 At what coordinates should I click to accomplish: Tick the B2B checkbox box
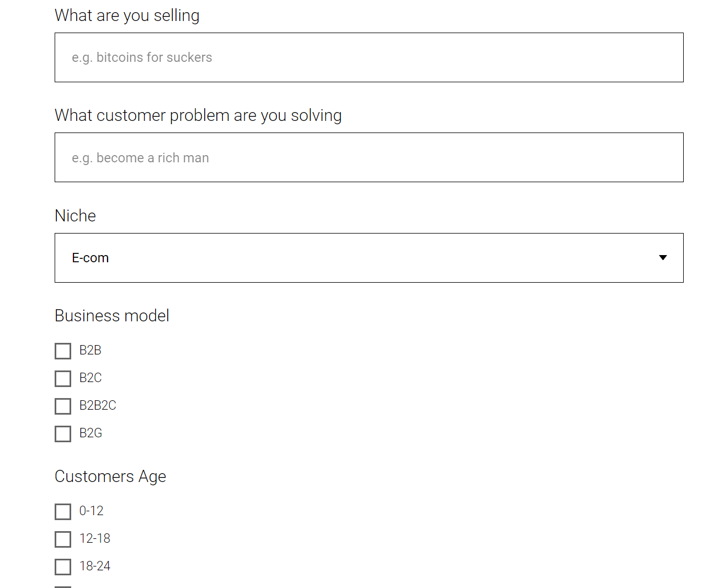coord(63,351)
